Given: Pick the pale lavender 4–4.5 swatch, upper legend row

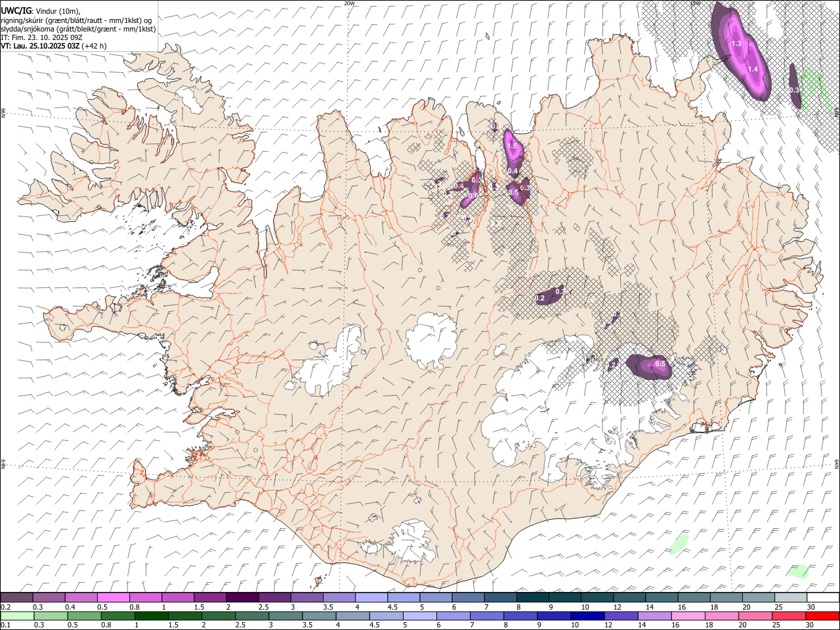Looking at the screenshot, I should tap(371, 598).
